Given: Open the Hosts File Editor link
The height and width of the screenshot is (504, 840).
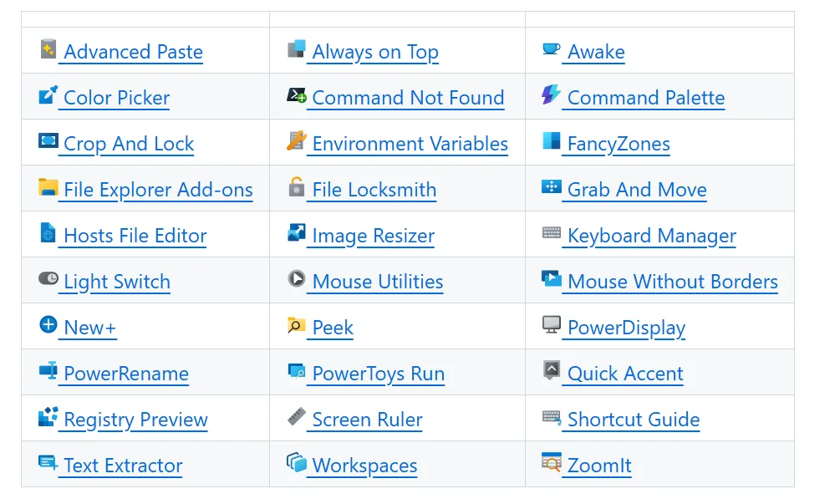Looking at the screenshot, I should pos(135,236).
